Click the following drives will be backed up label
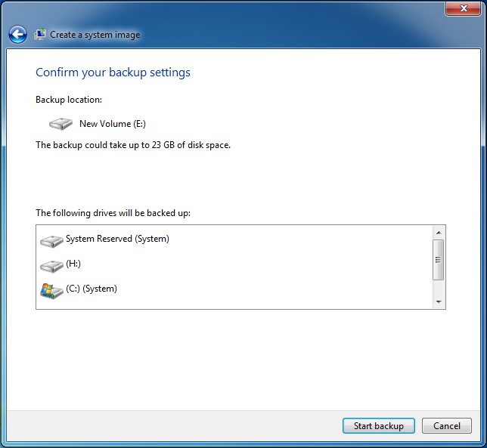The height and width of the screenshot is (448, 487). pyautogui.click(x=113, y=213)
